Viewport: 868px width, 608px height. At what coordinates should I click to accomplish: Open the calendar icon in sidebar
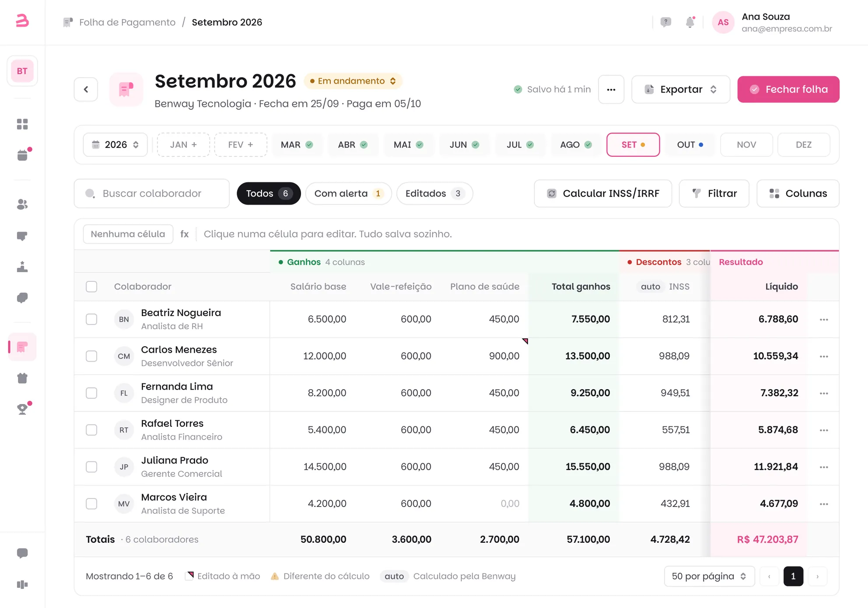point(22,155)
